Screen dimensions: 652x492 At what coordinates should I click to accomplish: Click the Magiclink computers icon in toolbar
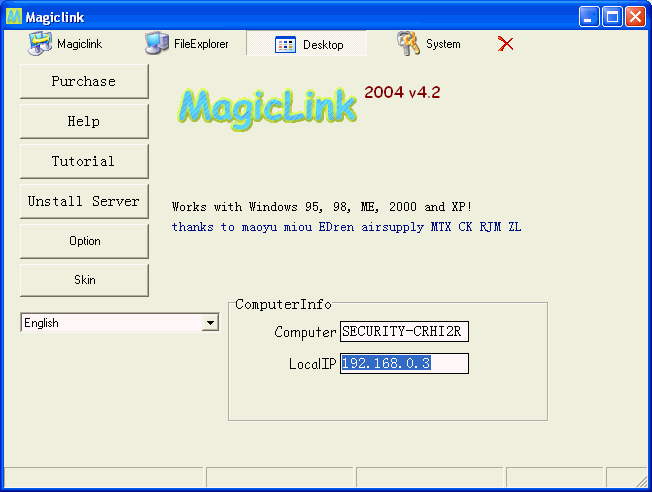pos(40,43)
